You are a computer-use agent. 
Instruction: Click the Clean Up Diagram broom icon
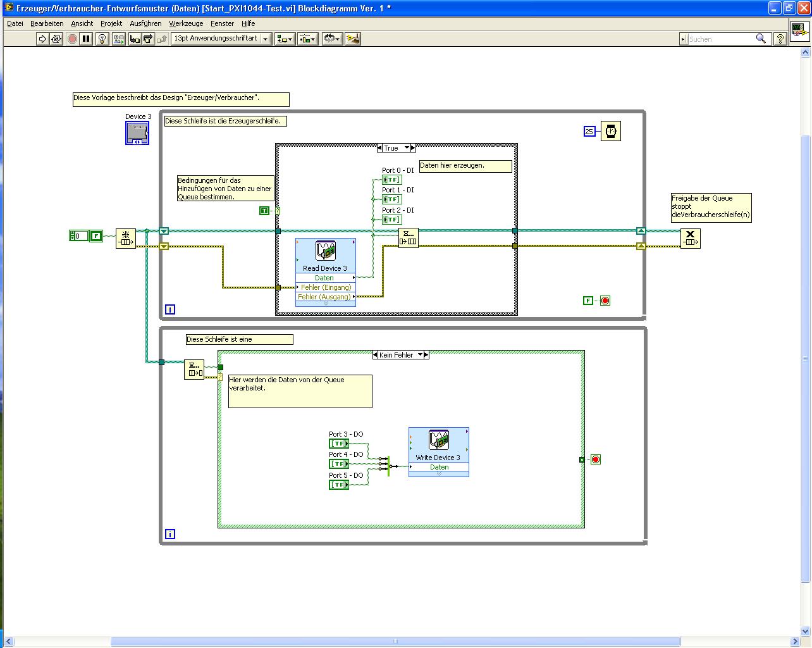[x=353, y=39]
